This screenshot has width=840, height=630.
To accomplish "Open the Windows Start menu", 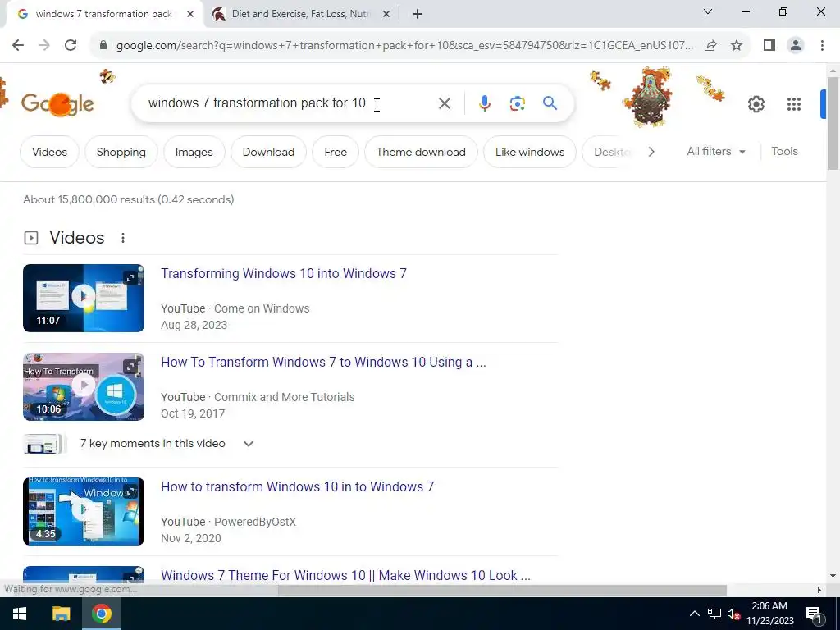I will pyautogui.click(x=20, y=614).
